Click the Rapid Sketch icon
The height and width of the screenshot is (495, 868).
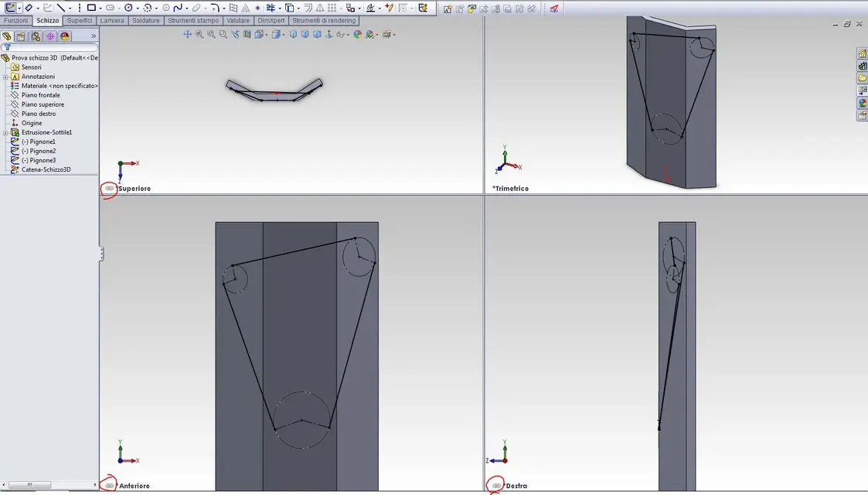click(423, 9)
